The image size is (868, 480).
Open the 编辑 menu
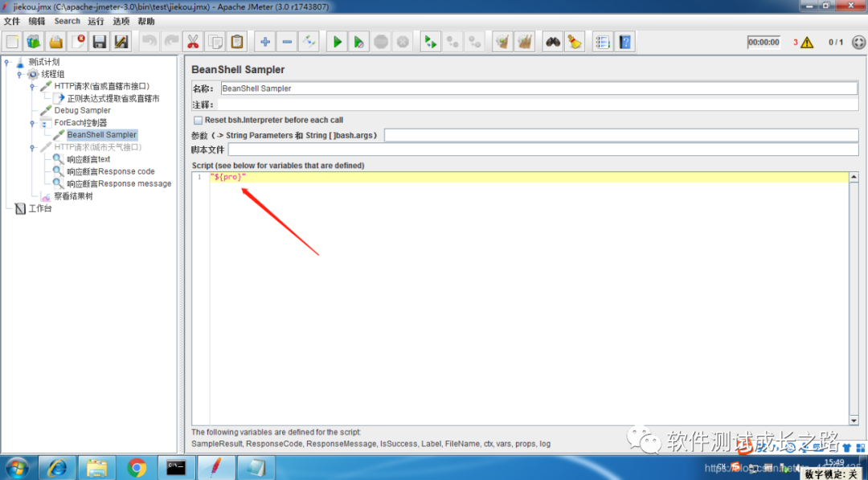37,22
